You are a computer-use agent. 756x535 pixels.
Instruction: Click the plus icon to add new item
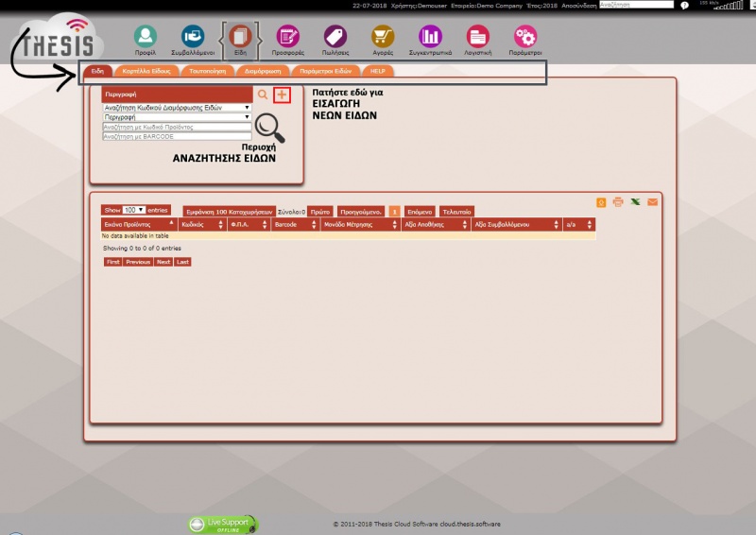282,95
